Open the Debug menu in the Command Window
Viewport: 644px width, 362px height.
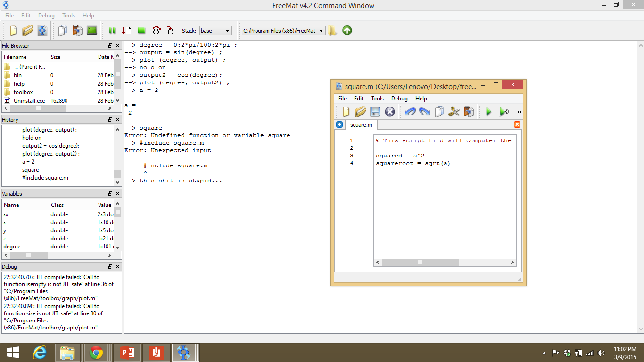coord(46,16)
